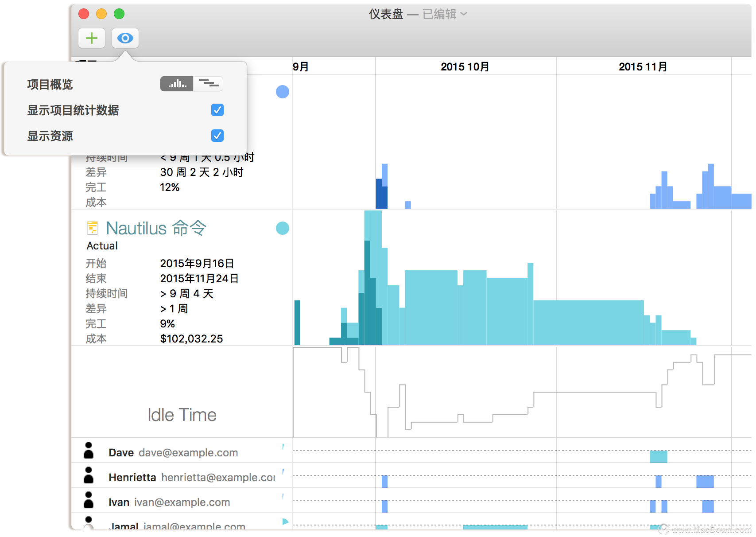
Task: Click Dave's person icon
Action: tap(89, 451)
